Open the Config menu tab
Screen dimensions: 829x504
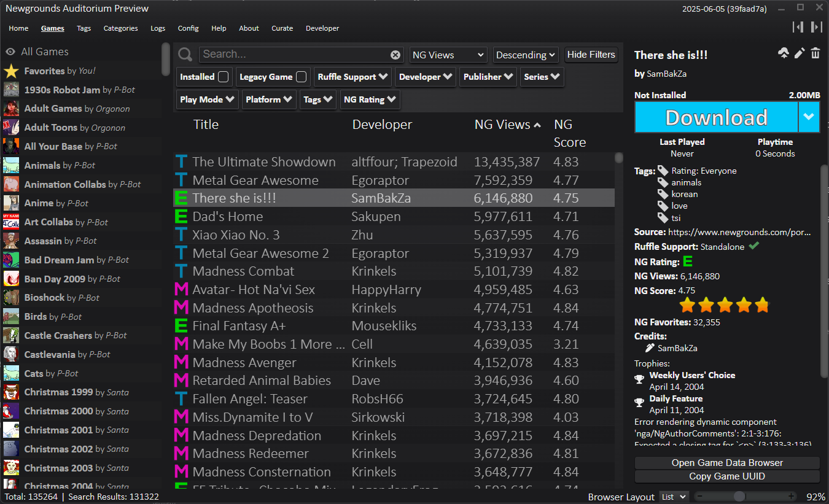click(x=188, y=28)
